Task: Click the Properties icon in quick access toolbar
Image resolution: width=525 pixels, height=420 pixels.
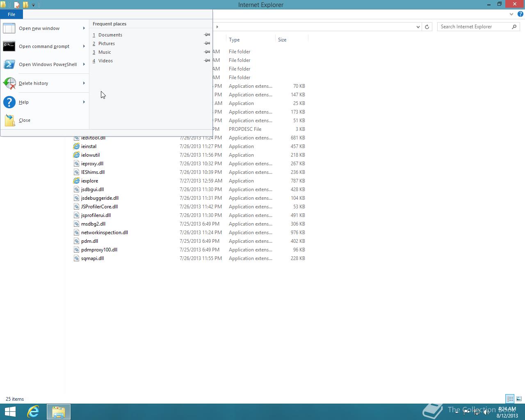Action: pos(17,5)
